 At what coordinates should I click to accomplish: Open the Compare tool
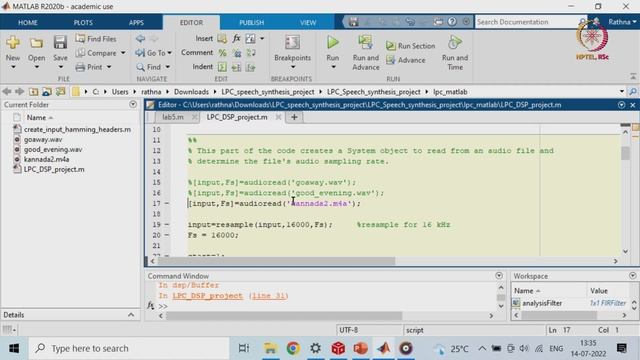[x=96, y=53]
